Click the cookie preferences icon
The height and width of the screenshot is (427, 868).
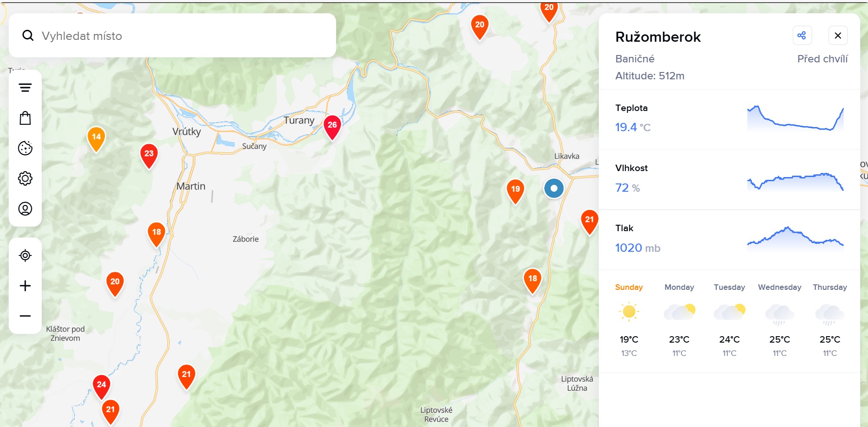pyautogui.click(x=25, y=148)
